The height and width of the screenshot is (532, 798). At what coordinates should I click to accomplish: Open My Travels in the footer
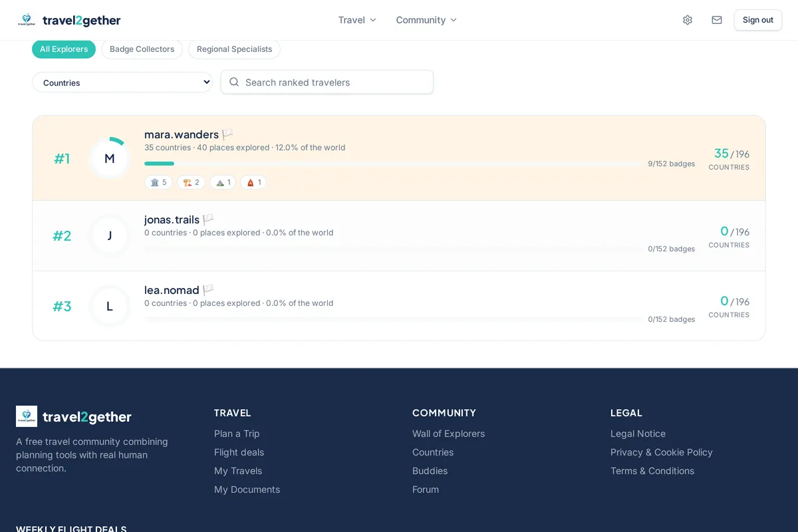(238, 471)
